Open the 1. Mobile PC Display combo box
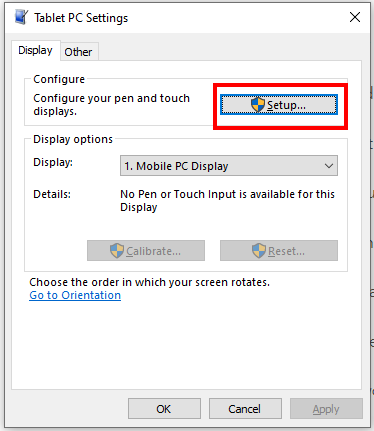Viewport: 374px width, 431px height. (x=229, y=166)
